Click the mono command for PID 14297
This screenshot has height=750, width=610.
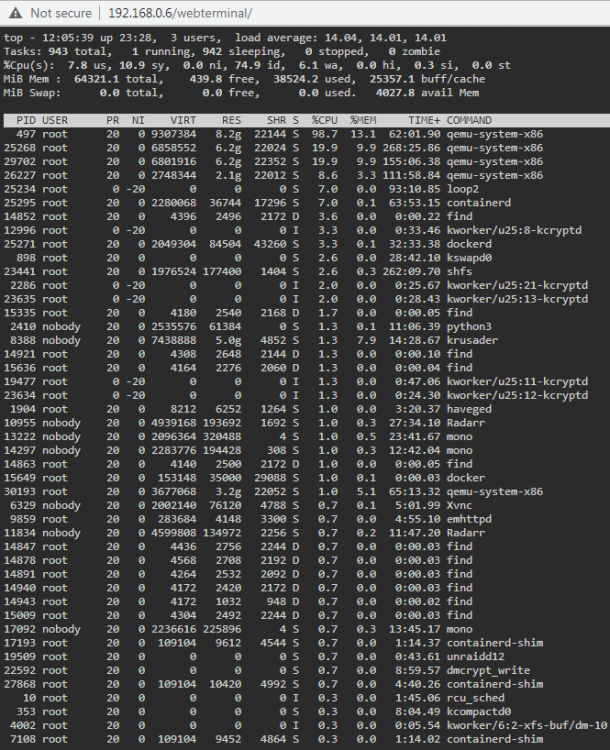click(459, 450)
